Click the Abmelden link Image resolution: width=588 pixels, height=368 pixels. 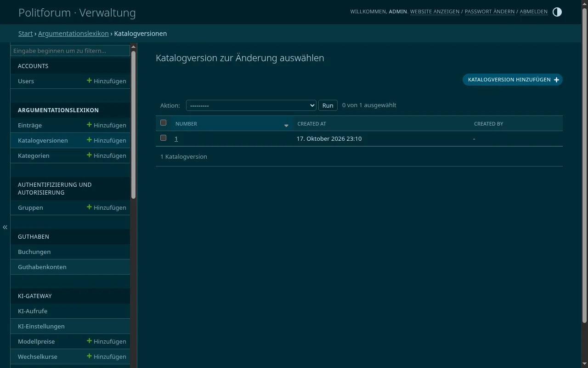tap(533, 11)
